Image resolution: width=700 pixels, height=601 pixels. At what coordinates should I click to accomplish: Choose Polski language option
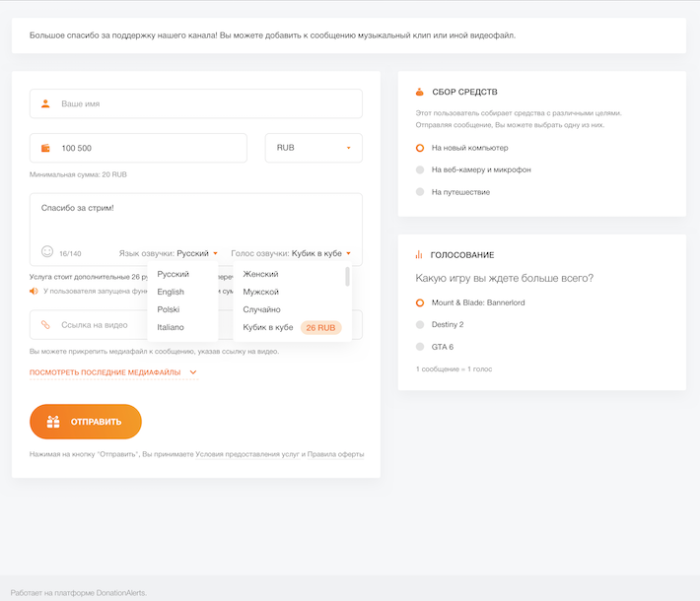click(x=182, y=309)
